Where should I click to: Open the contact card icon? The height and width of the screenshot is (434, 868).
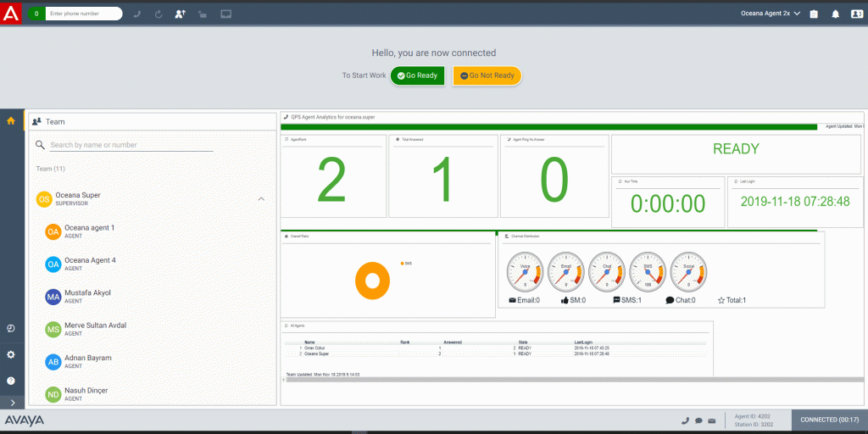coord(856,14)
